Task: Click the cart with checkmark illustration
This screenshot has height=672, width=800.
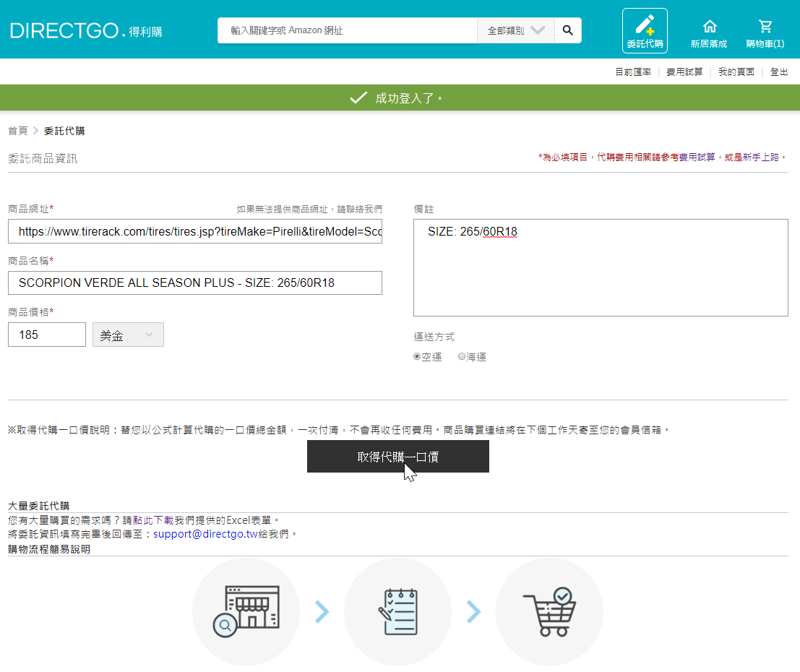Action: point(549,611)
